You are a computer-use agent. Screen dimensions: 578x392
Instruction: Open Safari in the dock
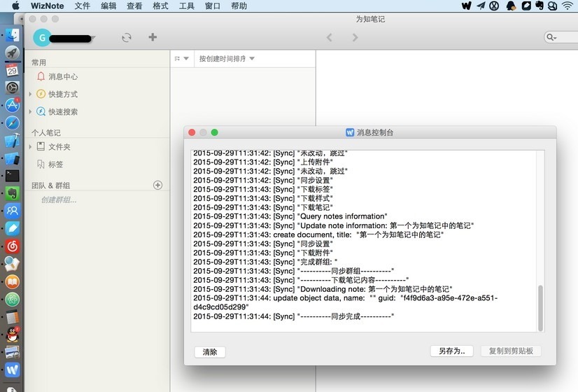pos(12,123)
